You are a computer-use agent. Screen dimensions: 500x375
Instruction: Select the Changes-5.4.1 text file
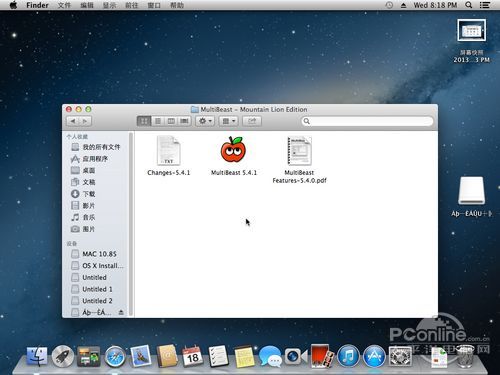[169, 151]
